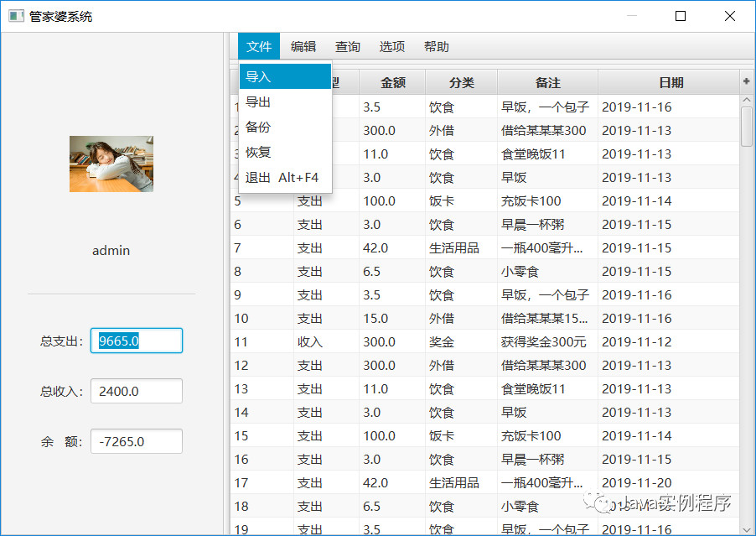Viewport: 756px width, 536px height.
Task: Click the admin profile photo
Action: [x=111, y=164]
